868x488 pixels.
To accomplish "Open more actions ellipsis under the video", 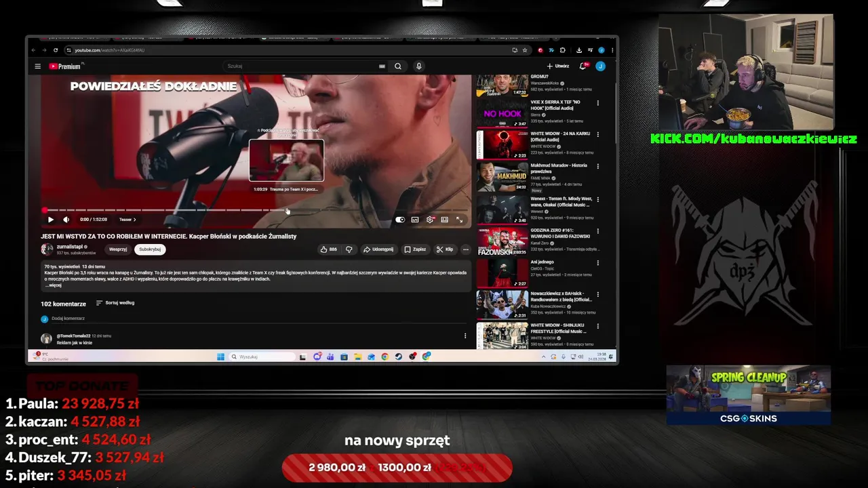I will [x=465, y=249].
